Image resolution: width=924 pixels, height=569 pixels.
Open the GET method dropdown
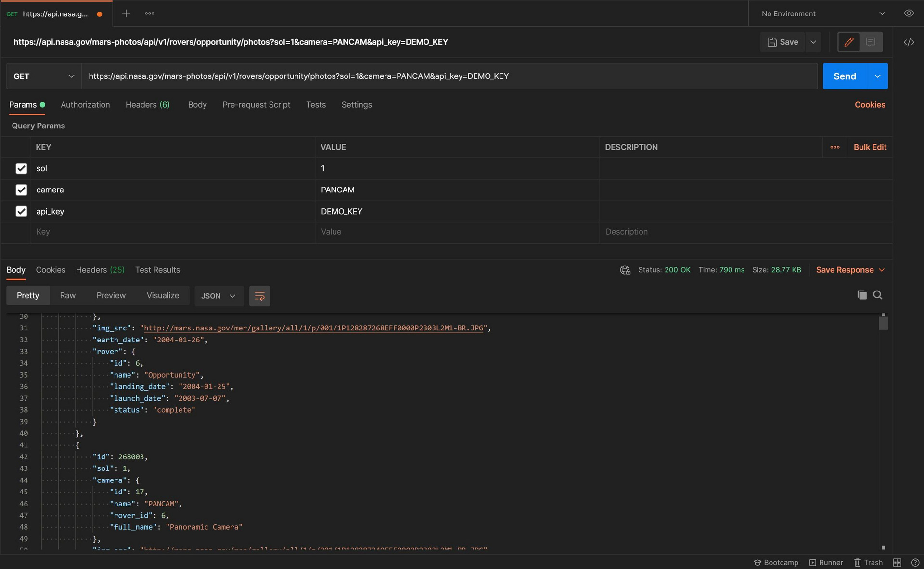[44, 76]
